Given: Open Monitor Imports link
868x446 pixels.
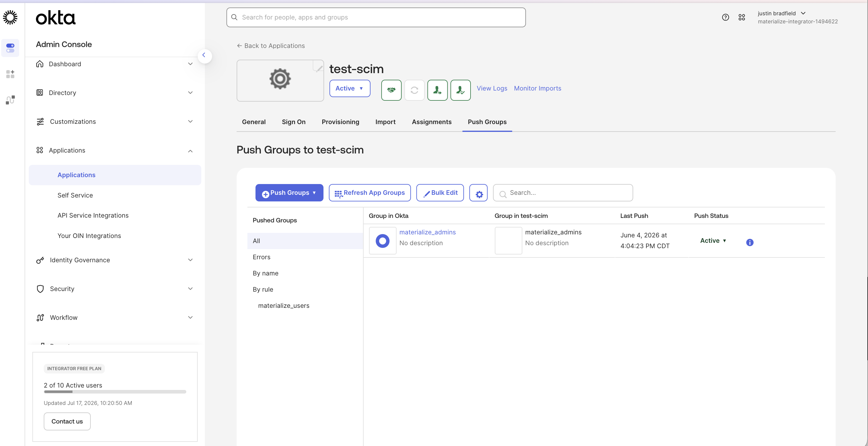Looking at the screenshot, I should tap(537, 88).
